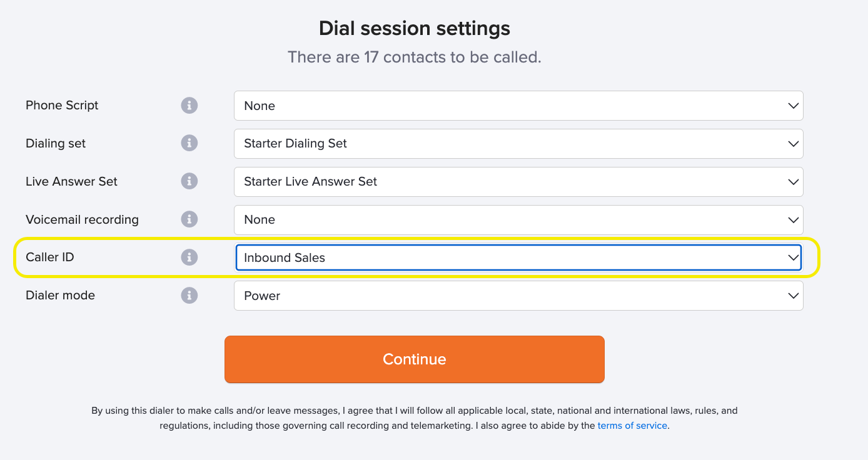Show the Caller ID info tooltip icon
Screen dimensions: 868x460
click(x=189, y=257)
